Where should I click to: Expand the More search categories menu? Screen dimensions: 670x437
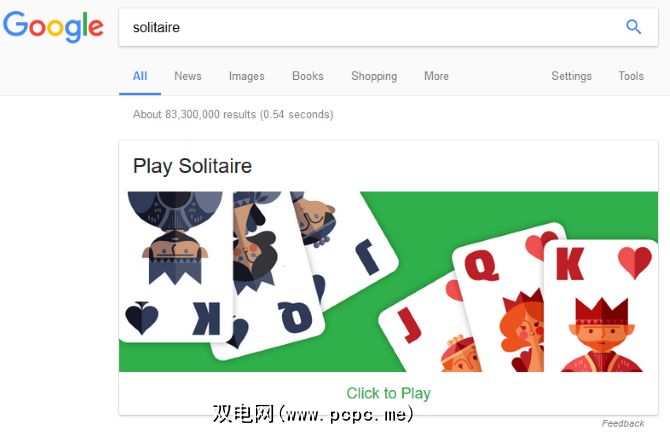click(436, 76)
